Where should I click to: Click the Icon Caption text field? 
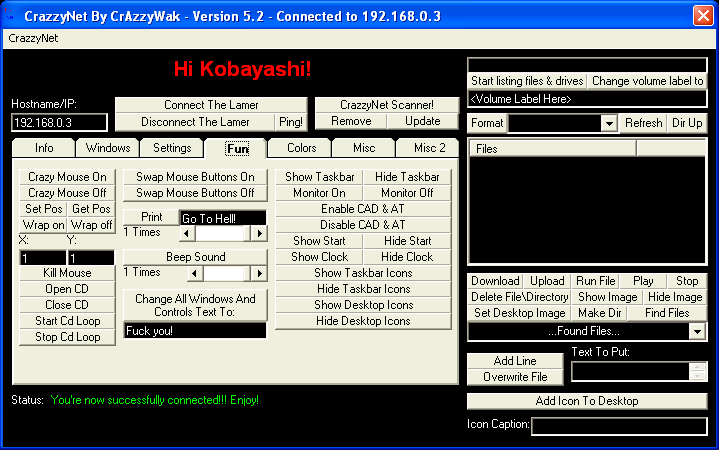[618, 426]
